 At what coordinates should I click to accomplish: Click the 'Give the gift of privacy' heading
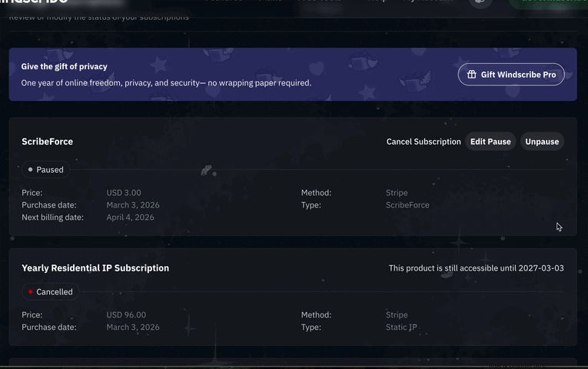65,67
